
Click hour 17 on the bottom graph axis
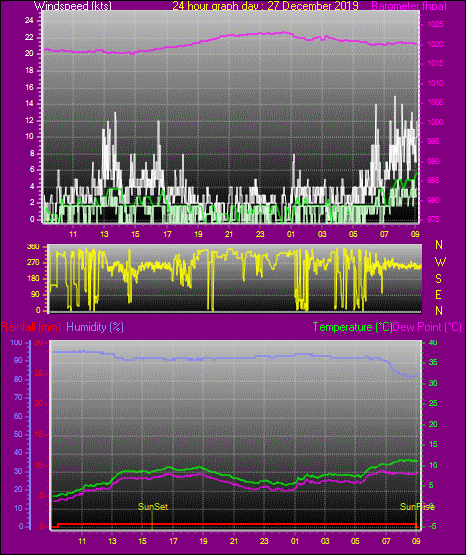(173, 541)
